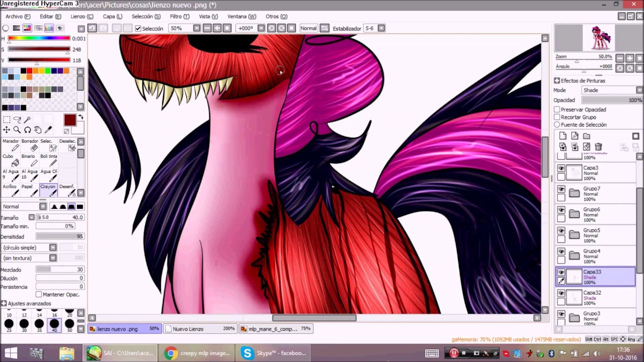644x362 pixels.
Task: Choose the Desenf. blur tool
Action: 67,190
